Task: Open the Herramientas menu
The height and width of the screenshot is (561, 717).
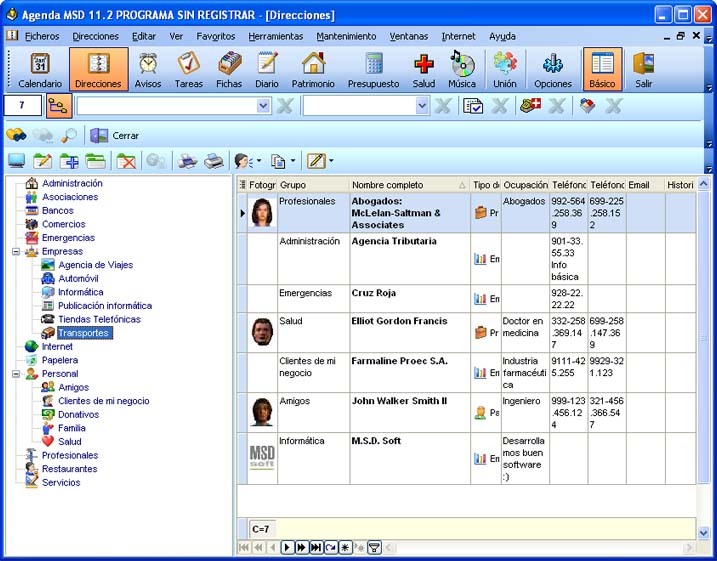Action: 276,36
